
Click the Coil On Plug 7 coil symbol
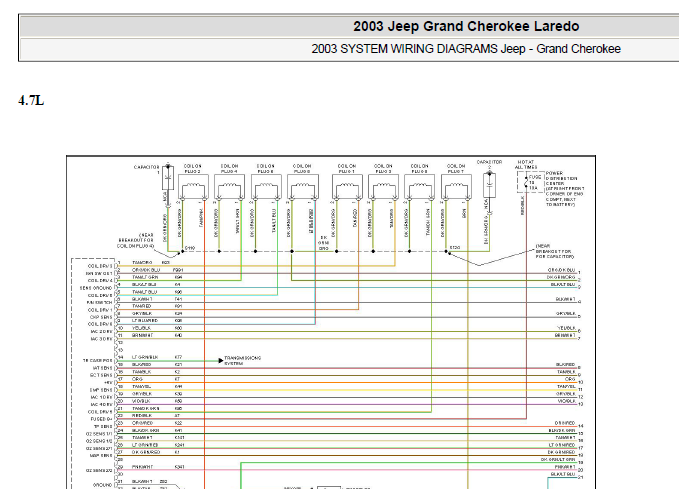tap(456, 187)
